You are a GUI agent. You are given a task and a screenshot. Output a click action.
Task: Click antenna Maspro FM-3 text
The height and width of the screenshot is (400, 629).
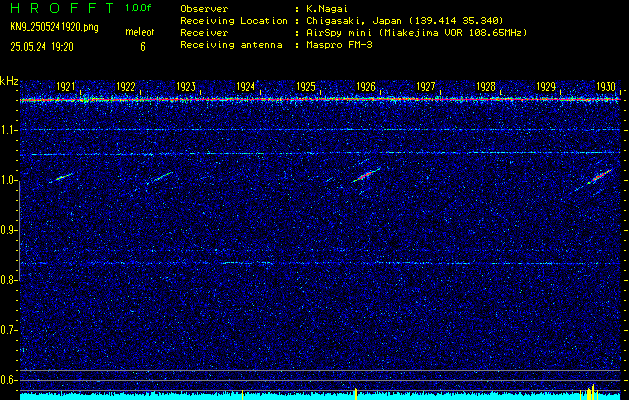coord(339,45)
